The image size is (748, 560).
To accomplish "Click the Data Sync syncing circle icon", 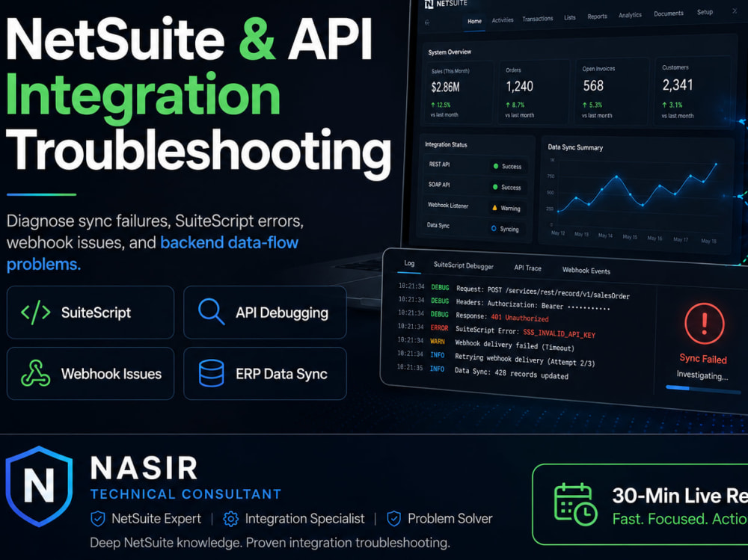I will pyautogui.click(x=494, y=229).
